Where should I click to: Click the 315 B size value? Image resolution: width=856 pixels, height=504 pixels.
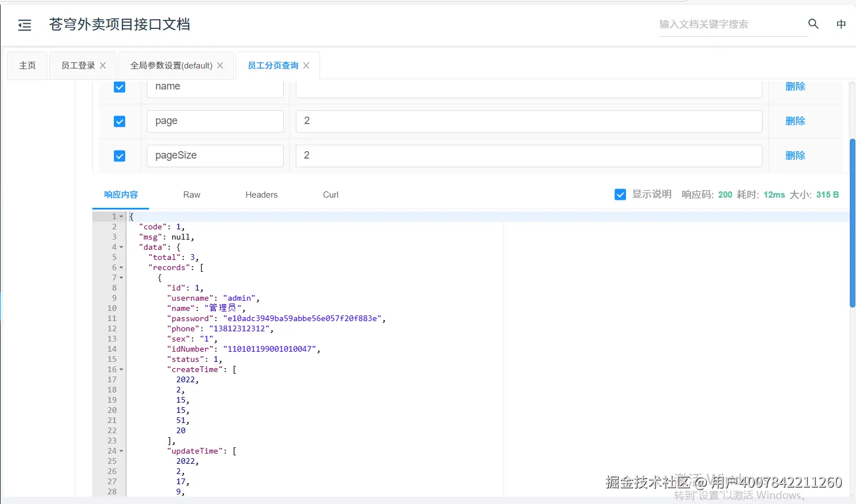click(x=827, y=195)
